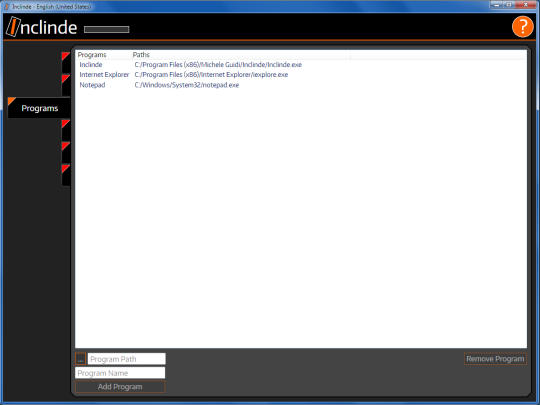Select the Programs sidebar tab
The height and width of the screenshot is (405, 540).
pyautogui.click(x=39, y=108)
